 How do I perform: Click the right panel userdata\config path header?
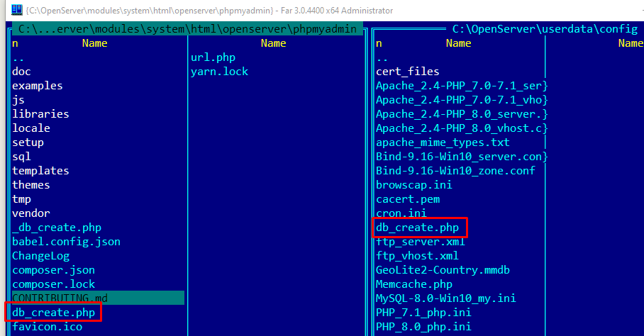click(x=545, y=29)
